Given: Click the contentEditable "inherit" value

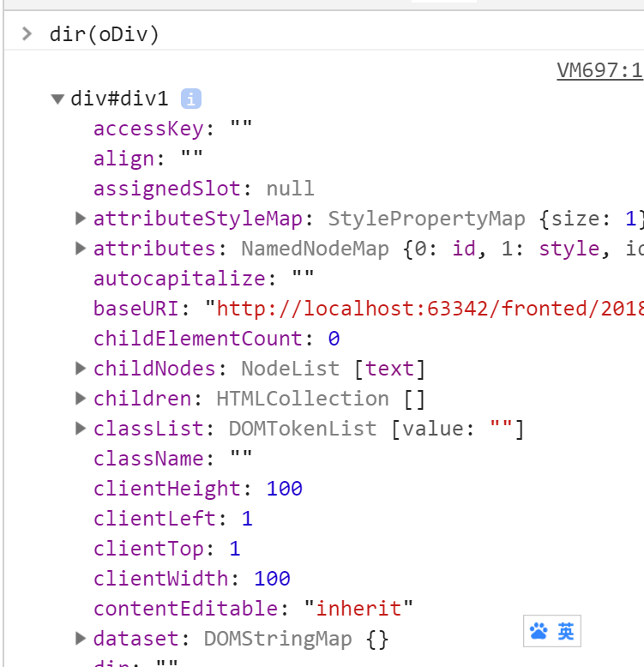Looking at the screenshot, I should click(358, 609).
